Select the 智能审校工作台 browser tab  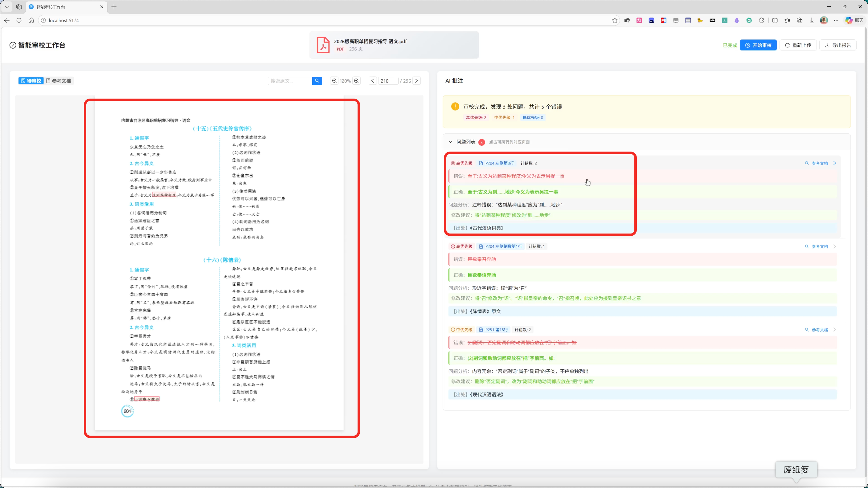(66, 7)
